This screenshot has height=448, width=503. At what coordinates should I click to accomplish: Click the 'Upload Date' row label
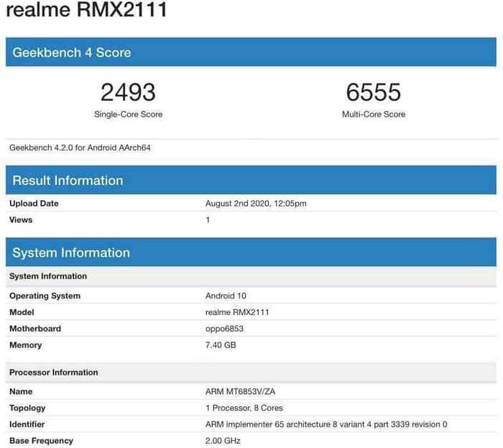[34, 204]
